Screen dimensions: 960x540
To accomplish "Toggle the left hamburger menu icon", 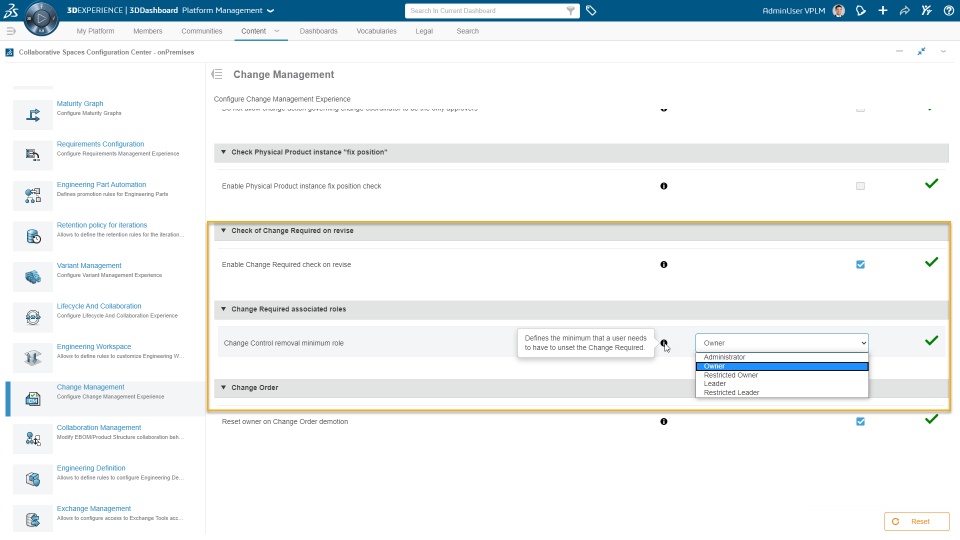I will pyautogui.click(x=10, y=31).
